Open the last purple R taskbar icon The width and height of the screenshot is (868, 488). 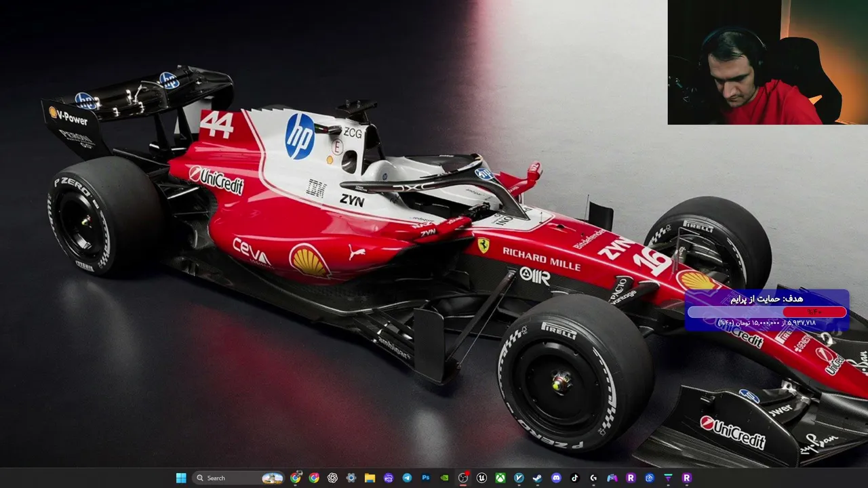(x=687, y=478)
